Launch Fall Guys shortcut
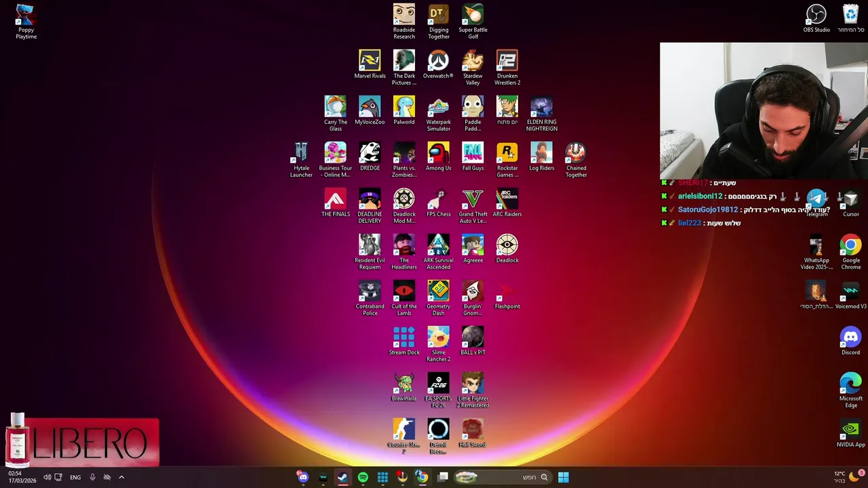 473,157
